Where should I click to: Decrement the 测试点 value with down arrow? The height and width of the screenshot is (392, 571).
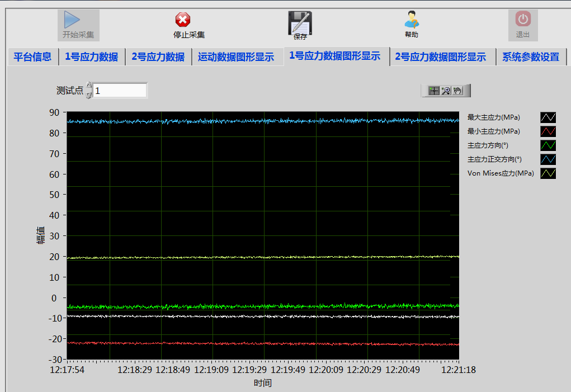tap(89, 95)
